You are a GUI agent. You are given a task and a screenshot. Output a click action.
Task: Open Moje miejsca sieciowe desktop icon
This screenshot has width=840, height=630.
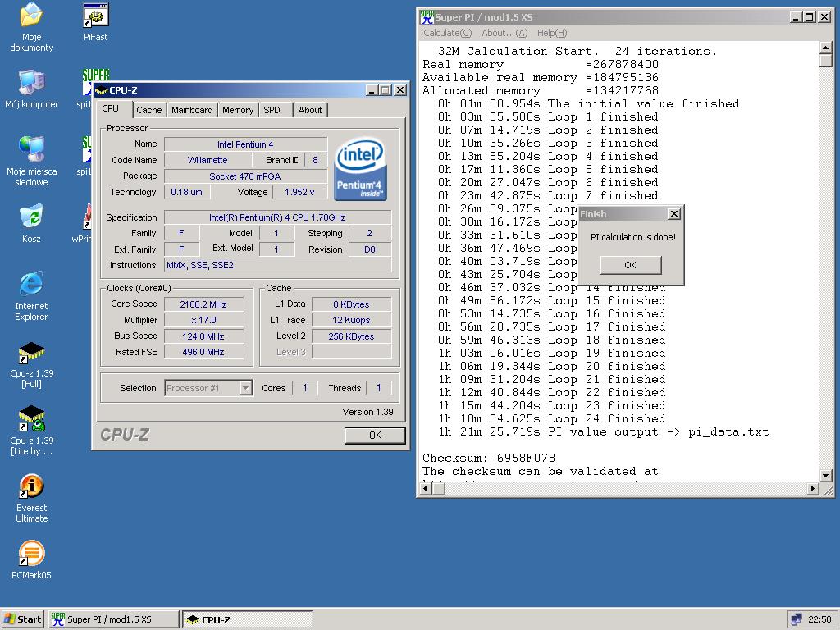coord(31,161)
